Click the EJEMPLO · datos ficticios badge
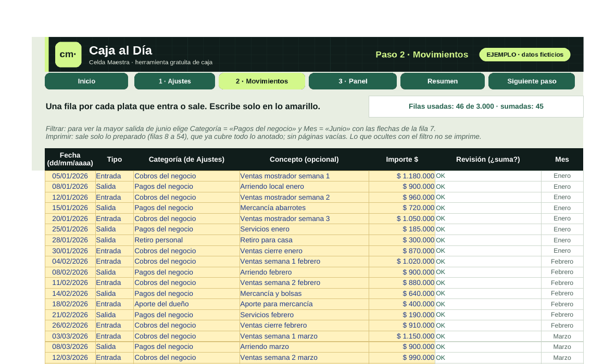This screenshot has width=616, height=364. point(525,55)
